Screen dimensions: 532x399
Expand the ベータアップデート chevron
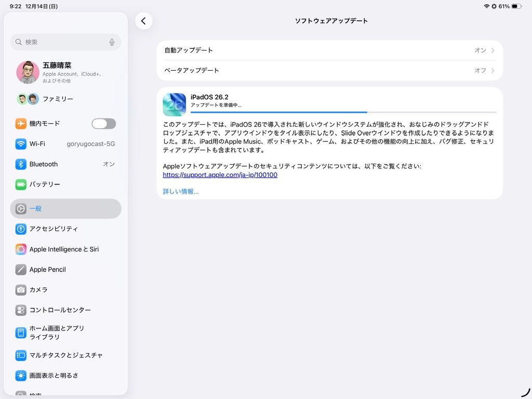[493, 71]
